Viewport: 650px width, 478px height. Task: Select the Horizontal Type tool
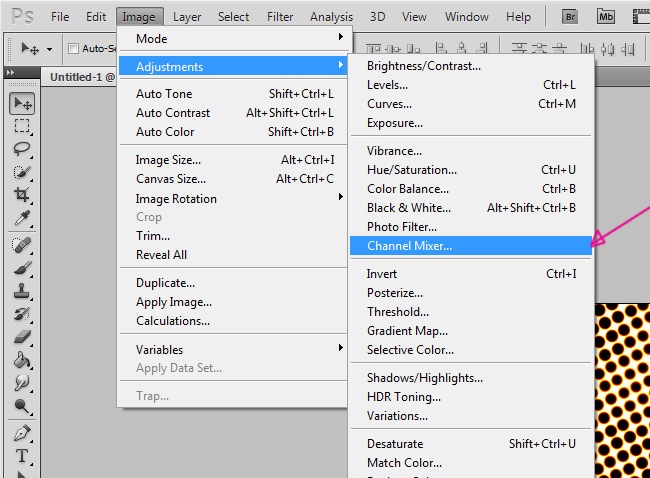click(x=22, y=456)
